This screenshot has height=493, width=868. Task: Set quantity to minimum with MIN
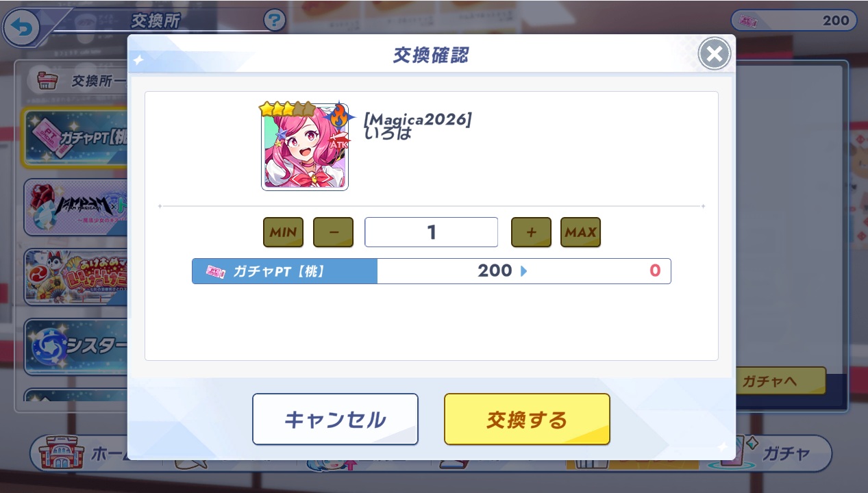[283, 232]
